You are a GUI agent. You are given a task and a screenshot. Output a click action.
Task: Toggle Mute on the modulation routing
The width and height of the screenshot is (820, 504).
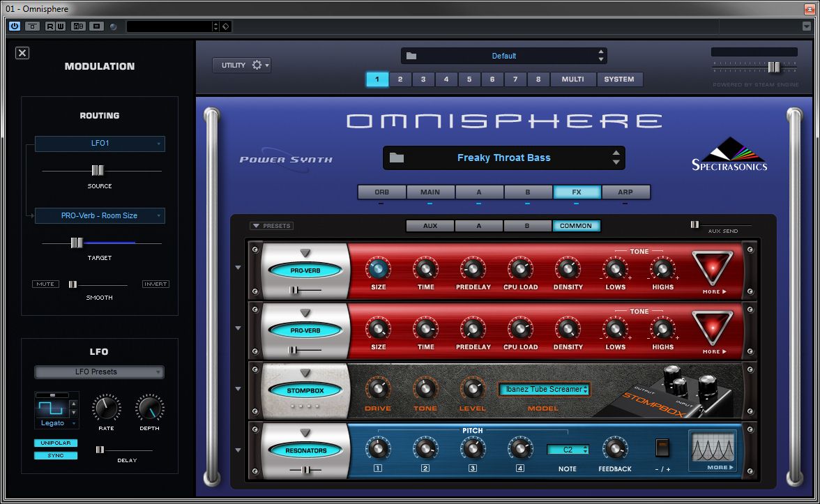pos(45,284)
